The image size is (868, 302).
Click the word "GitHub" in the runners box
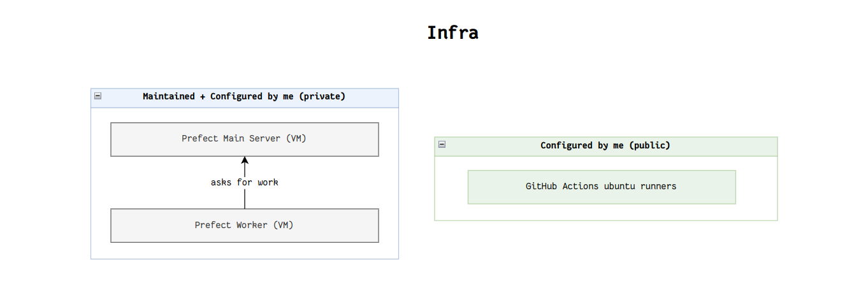[541, 187]
